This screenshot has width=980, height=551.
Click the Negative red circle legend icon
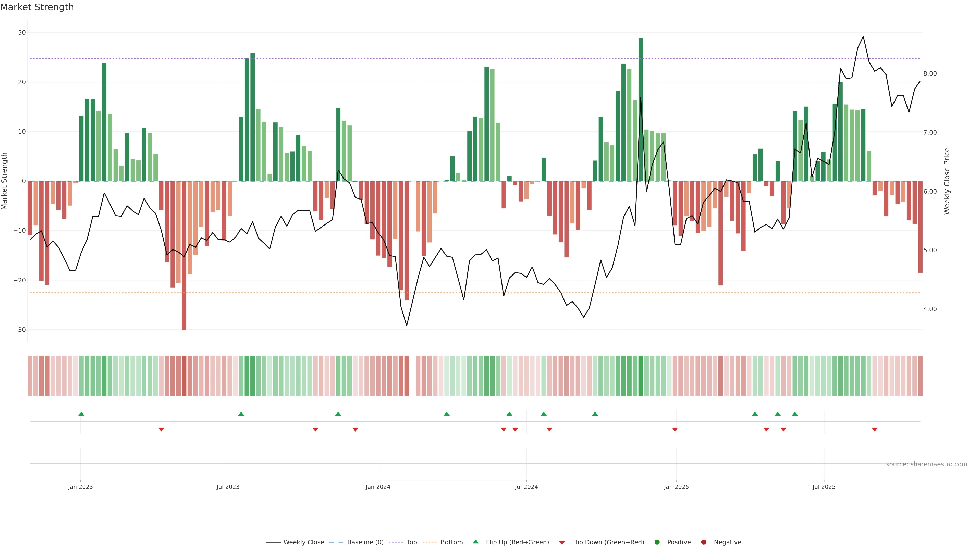click(x=703, y=542)
